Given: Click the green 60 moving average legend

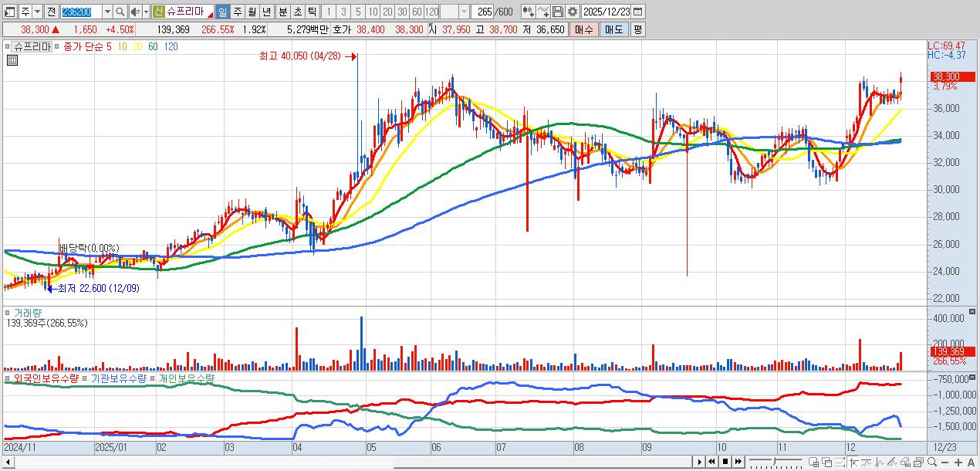Looking at the screenshot, I should tap(153, 46).
